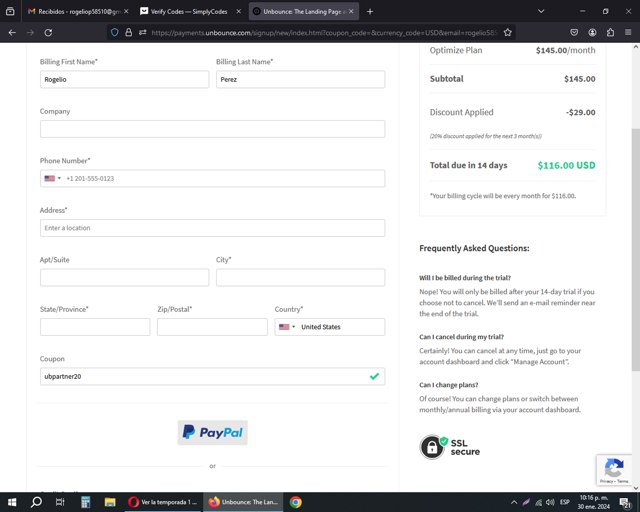This screenshot has width=640, height=512.
Task: Open the notification center icon
Action: (x=624, y=502)
